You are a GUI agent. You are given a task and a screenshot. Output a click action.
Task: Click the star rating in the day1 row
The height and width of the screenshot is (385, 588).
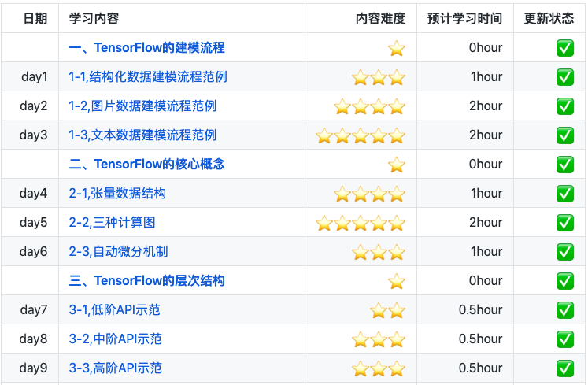point(379,77)
